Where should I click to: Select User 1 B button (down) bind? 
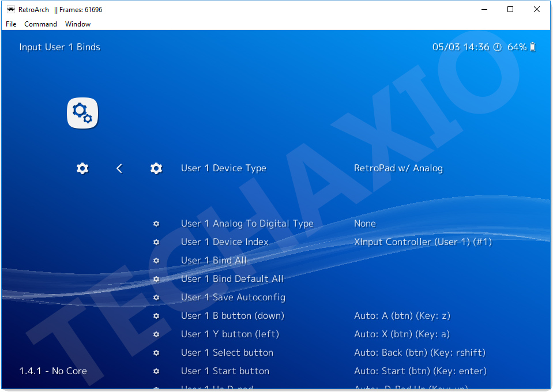pos(232,316)
